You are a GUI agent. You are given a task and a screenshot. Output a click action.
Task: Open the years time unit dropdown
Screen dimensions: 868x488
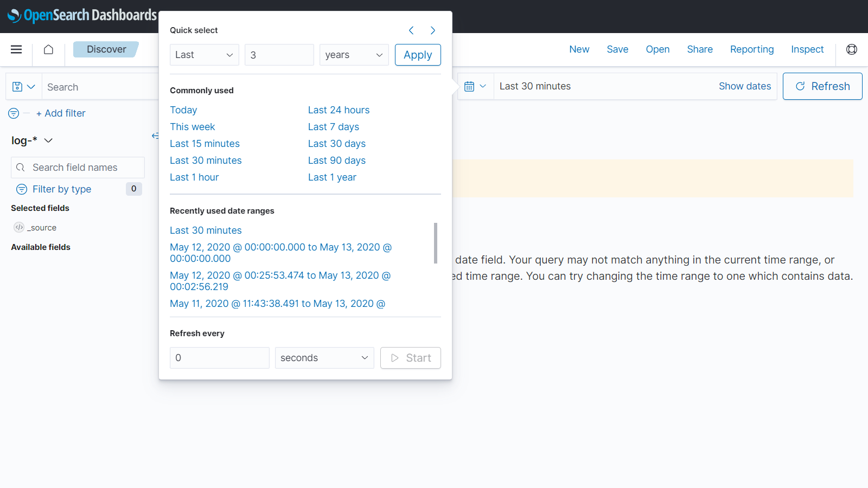click(x=354, y=55)
